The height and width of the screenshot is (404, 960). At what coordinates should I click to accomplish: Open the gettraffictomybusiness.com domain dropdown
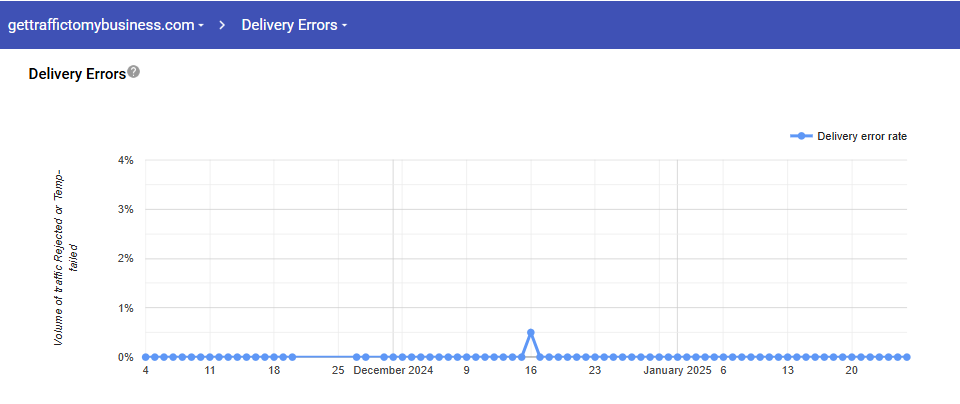point(107,25)
